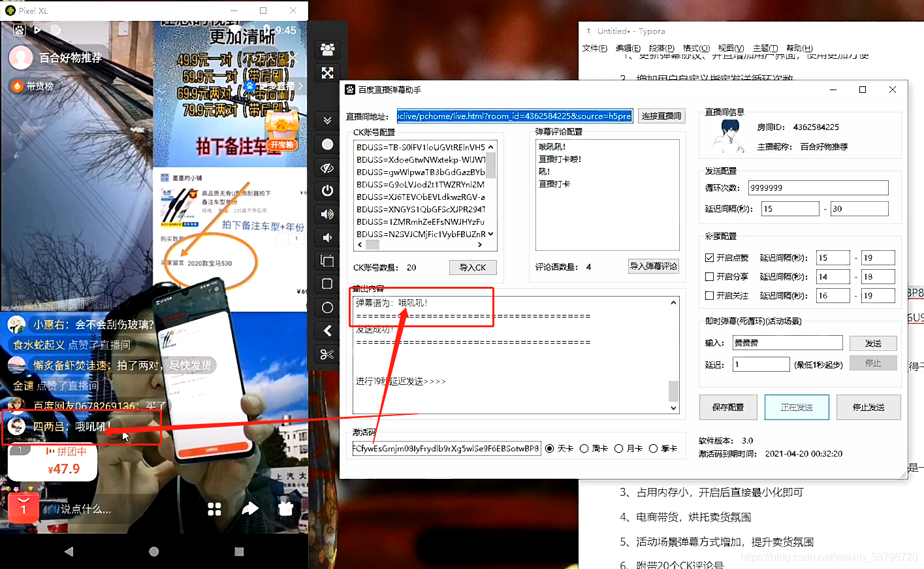Lower volume with emulator quiet speaker icon
The width and height of the screenshot is (924, 569).
tap(328, 238)
